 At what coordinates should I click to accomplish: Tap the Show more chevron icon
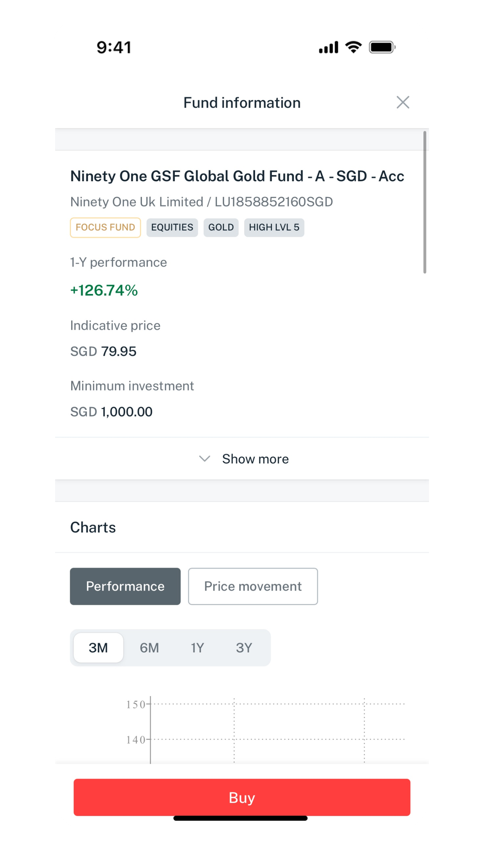(x=205, y=459)
